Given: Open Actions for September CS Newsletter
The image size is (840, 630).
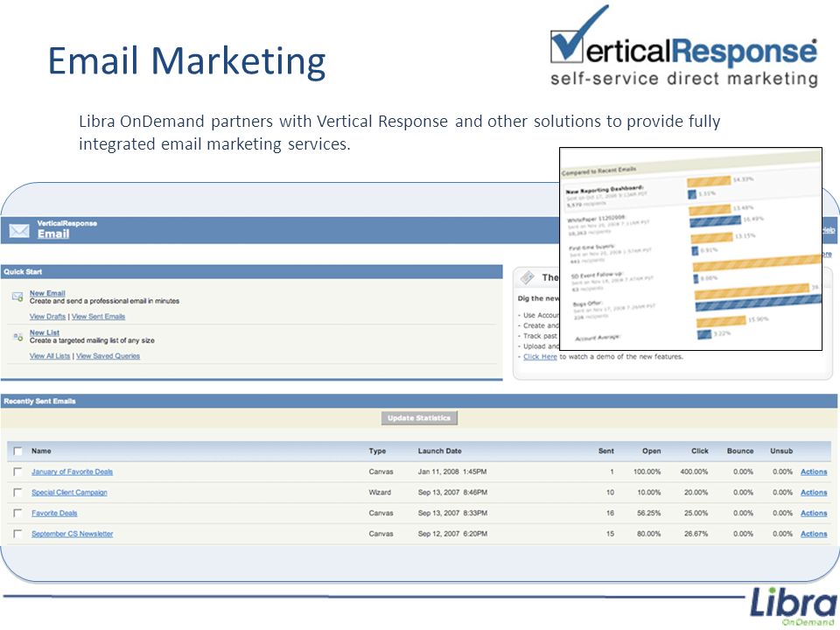Looking at the screenshot, I should pyautogui.click(x=814, y=534).
